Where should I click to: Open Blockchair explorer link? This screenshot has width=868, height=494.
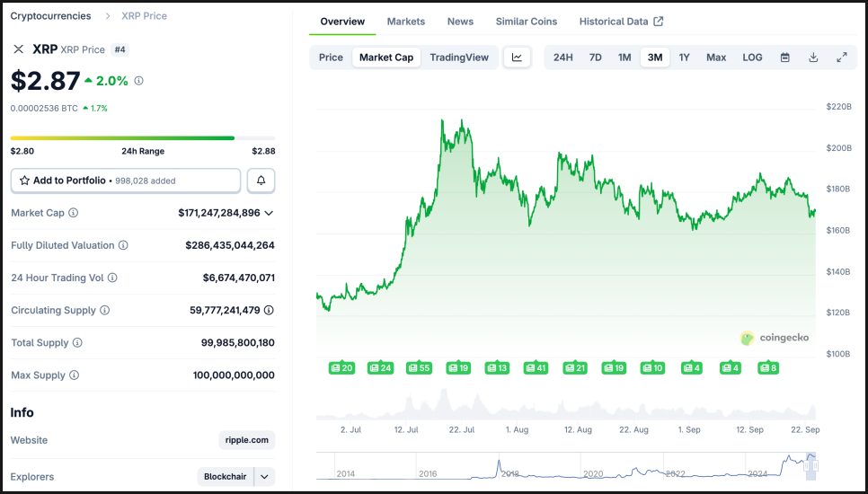226,476
